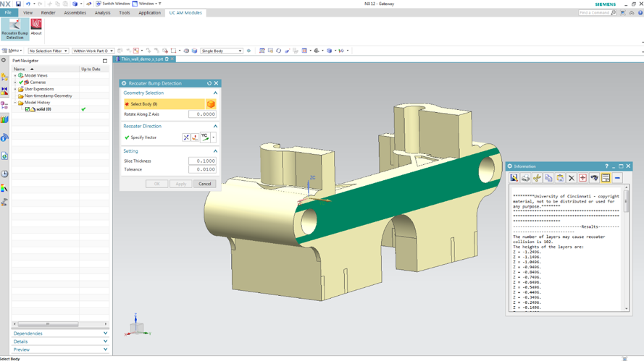
Task: Open the History clock icon in the resource bar
Action: coord(4,174)
